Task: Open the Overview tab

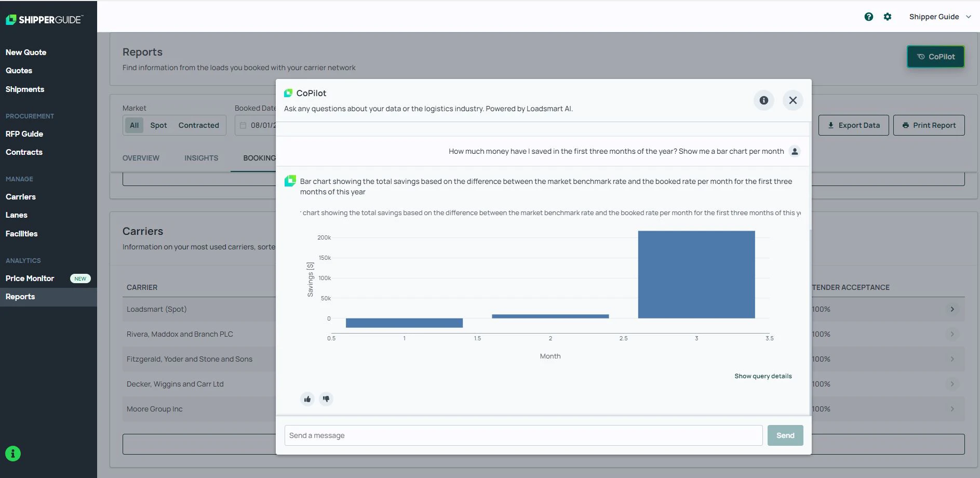Action: click(x=141, y=158)
